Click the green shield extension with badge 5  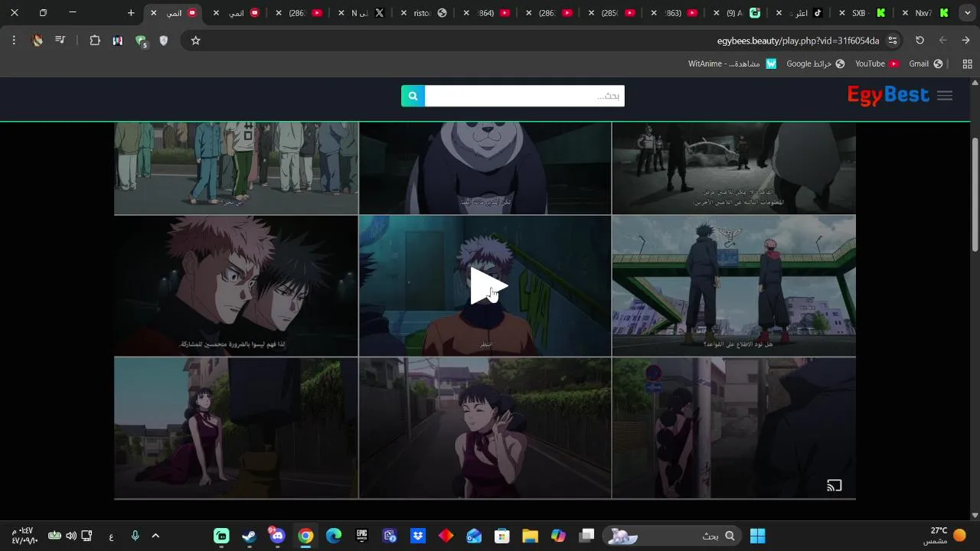pos(141,41)
